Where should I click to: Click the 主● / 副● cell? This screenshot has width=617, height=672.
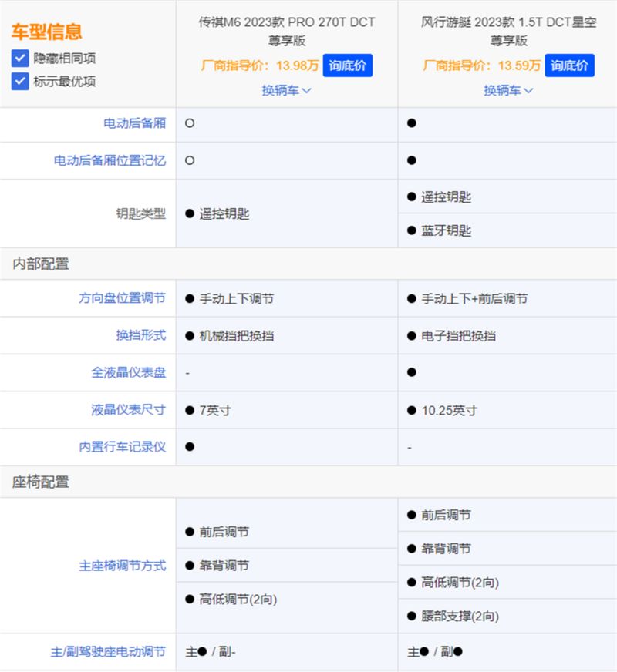[507, 652]
